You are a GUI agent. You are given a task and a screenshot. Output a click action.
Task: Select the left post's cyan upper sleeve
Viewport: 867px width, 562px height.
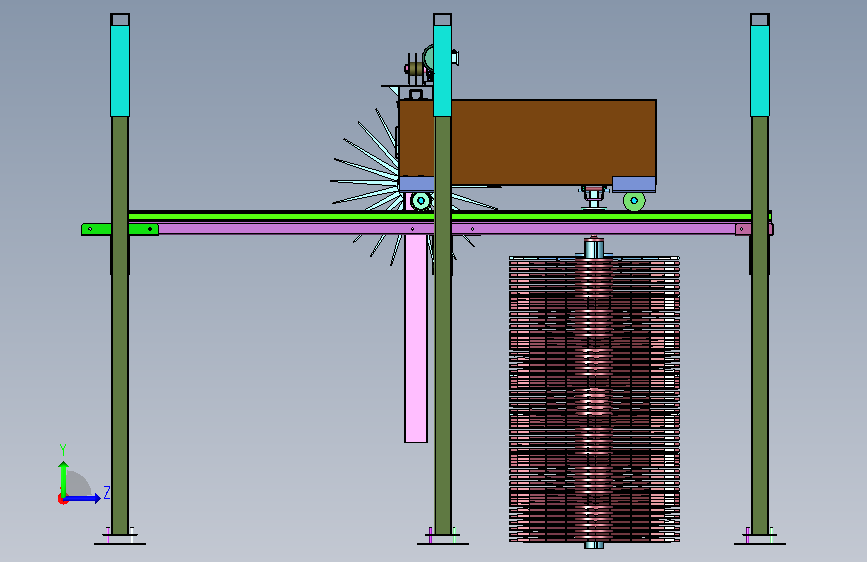[x=120, y=71]
